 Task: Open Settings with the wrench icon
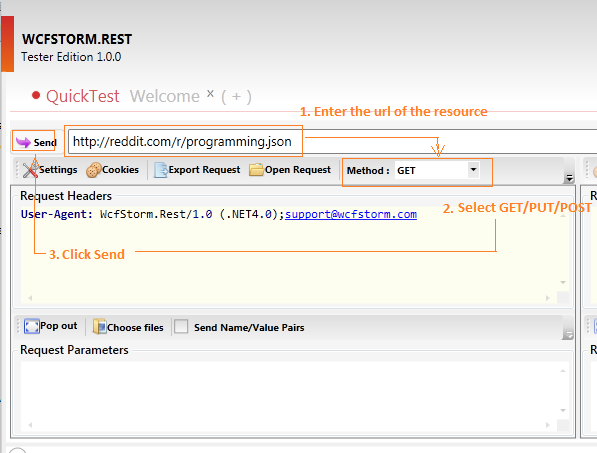(x=30, y=170)
